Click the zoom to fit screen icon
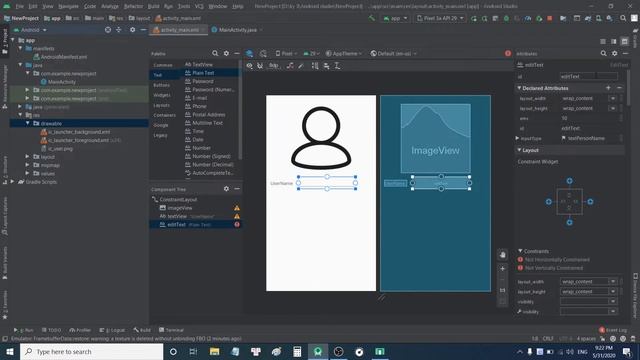The height and width of the screenshot is (360, 640). [503, 301]
